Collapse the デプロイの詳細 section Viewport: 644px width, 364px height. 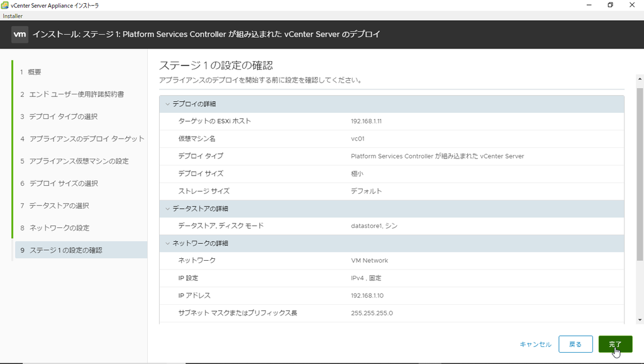[167, 103]
